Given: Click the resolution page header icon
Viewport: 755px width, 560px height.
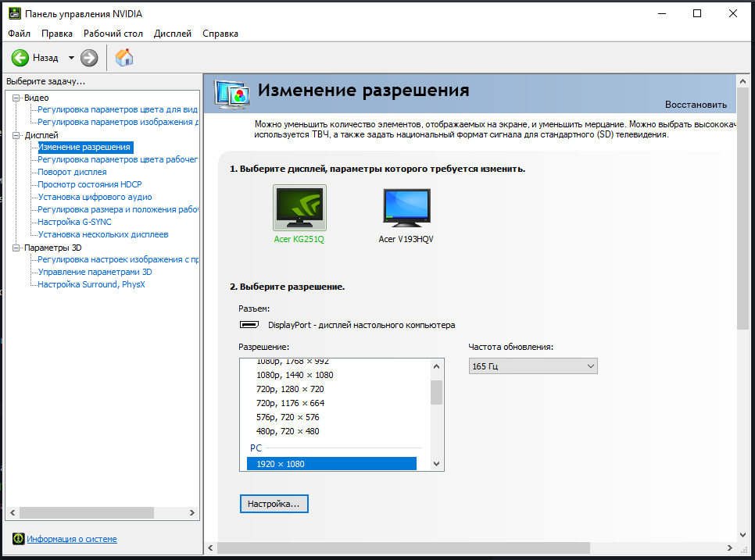Looking at the screenshot, I should (x=232, y=94).
